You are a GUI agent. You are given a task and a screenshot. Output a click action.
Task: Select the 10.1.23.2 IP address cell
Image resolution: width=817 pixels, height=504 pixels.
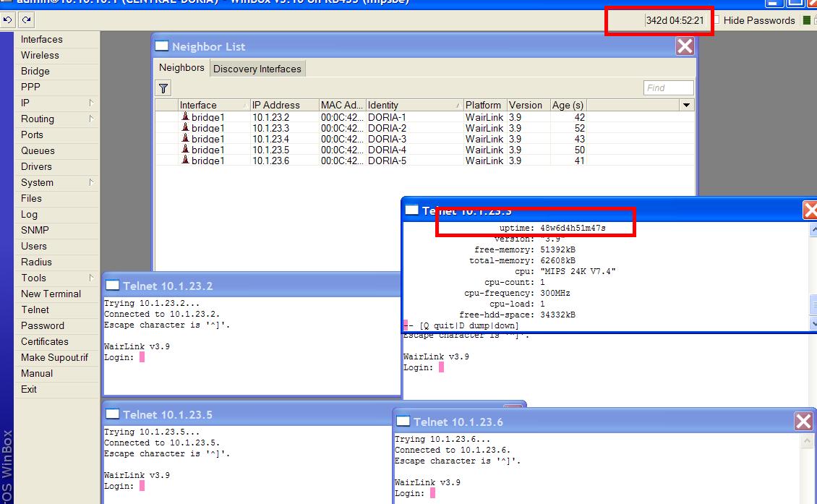point(271,117)
